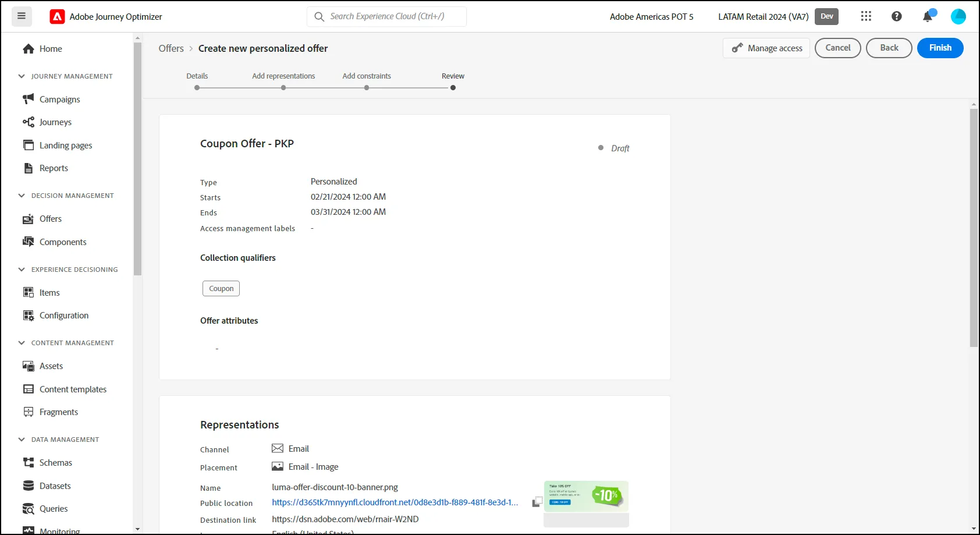Click the Schemas icon
Screen dimensions: 980x535
click(29, 463)
